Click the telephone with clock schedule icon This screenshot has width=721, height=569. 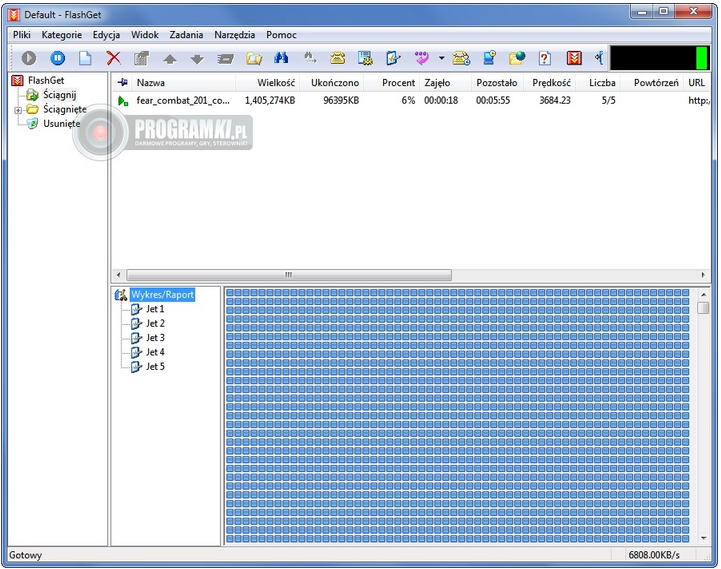pyautogui.click(x=461, y=58)
